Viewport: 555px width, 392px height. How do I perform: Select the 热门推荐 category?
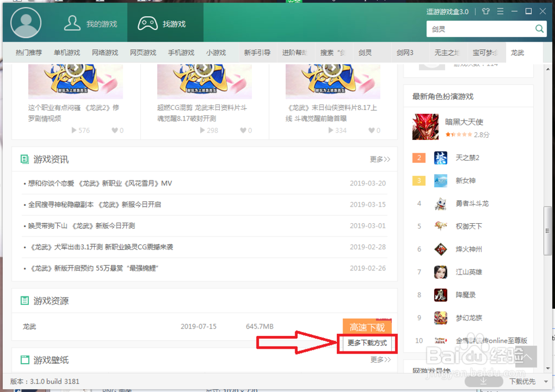pyautogui.click(x=29, y=52)
